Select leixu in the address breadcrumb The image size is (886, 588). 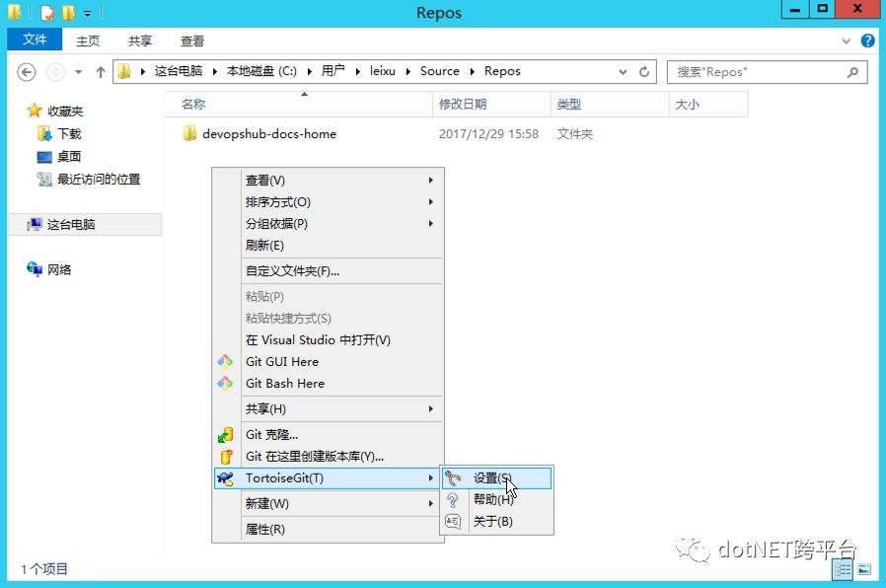click(383, 71)
